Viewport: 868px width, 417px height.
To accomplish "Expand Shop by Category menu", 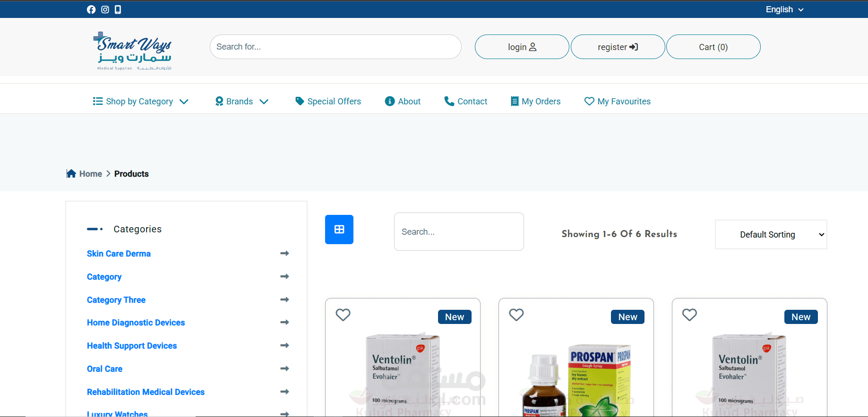I will click(141, 102).
